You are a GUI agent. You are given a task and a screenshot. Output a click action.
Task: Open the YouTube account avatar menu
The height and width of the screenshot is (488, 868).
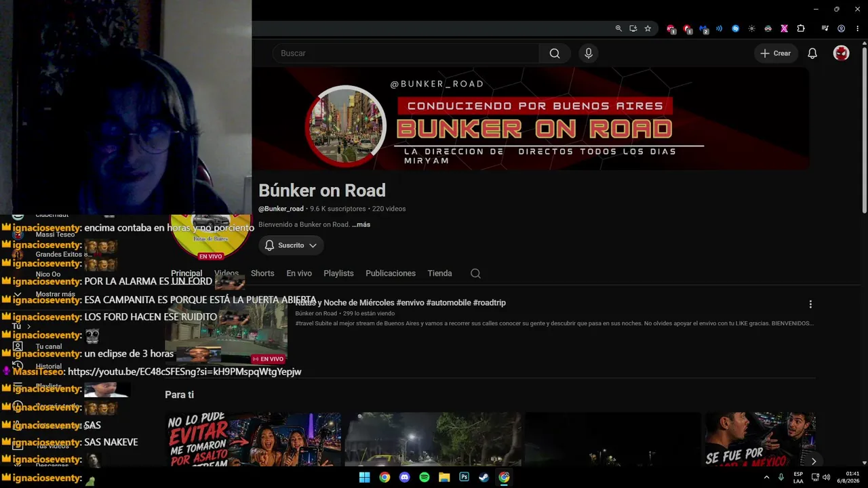pyautogui.click(x=841, y=54)
